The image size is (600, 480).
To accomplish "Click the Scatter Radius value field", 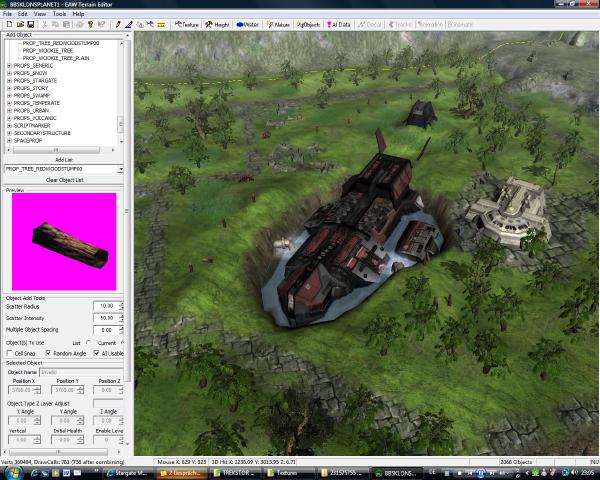I will (106, 306).
